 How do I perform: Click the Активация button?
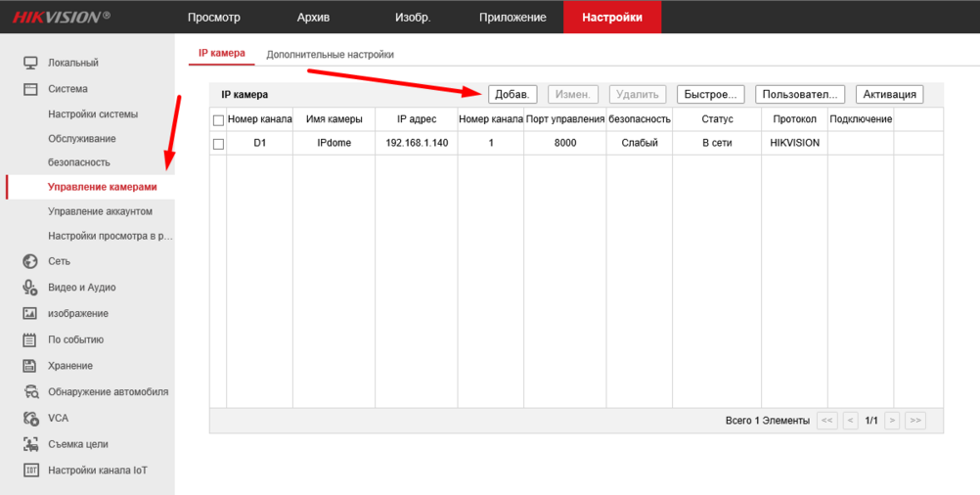(889, 94)
